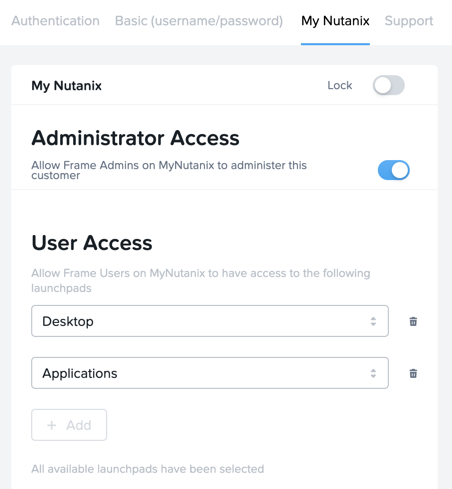This screenshot has height=489, width=452.
Task: Click the Lock label beside the switch
Action: [x=340, y=85]
